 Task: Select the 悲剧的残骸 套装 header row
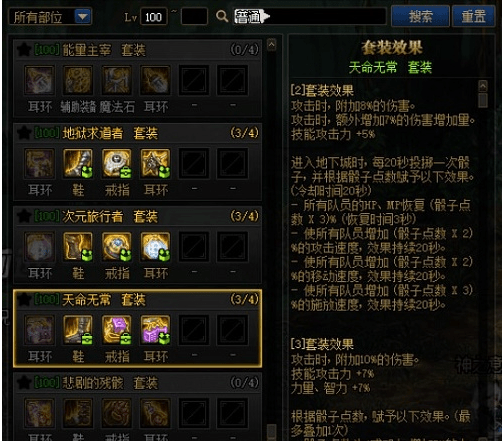[x=138, y=383]
